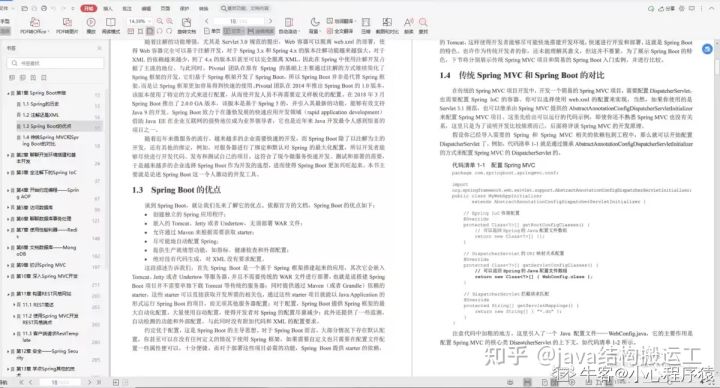This screenshot has height=388, width=720.
Task: Open the 开始 ribbon tab
Action: pyautogui.click(x=89, y=8)
